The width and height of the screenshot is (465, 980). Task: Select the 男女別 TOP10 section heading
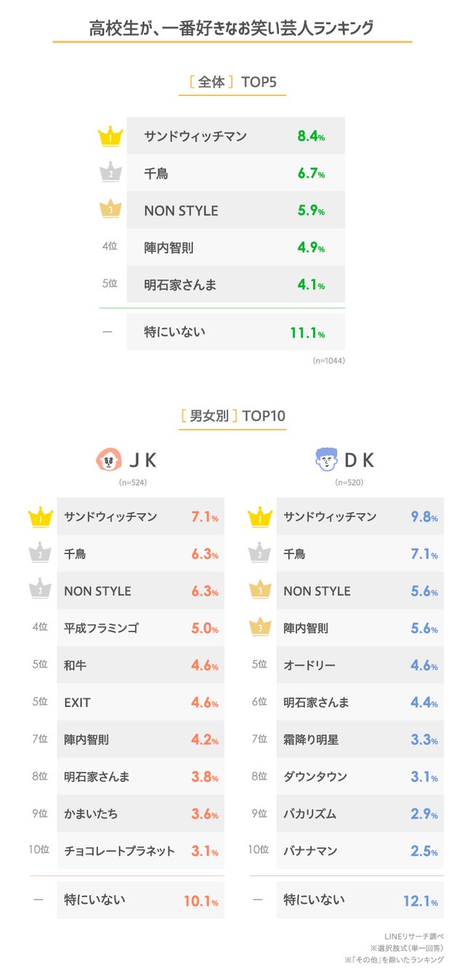pos(232,416)
